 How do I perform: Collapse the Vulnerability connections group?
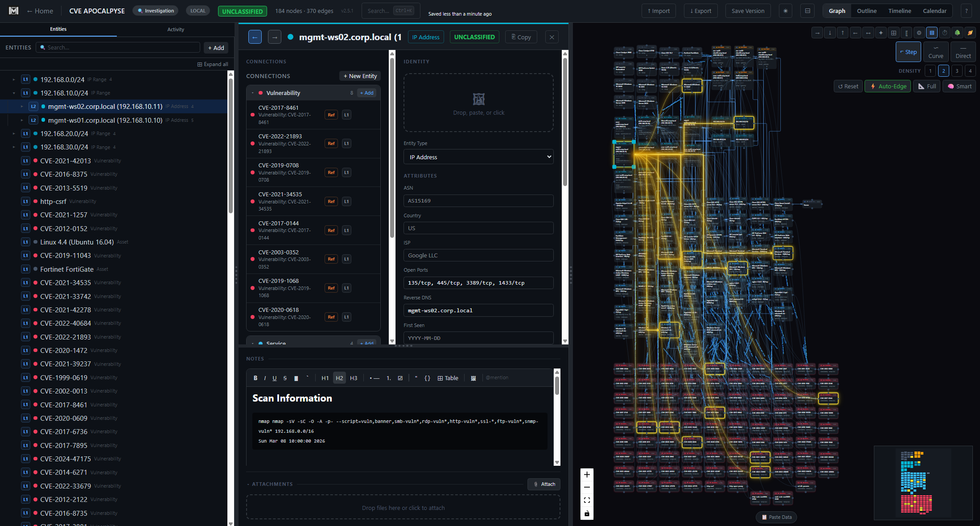click(252, 93)
